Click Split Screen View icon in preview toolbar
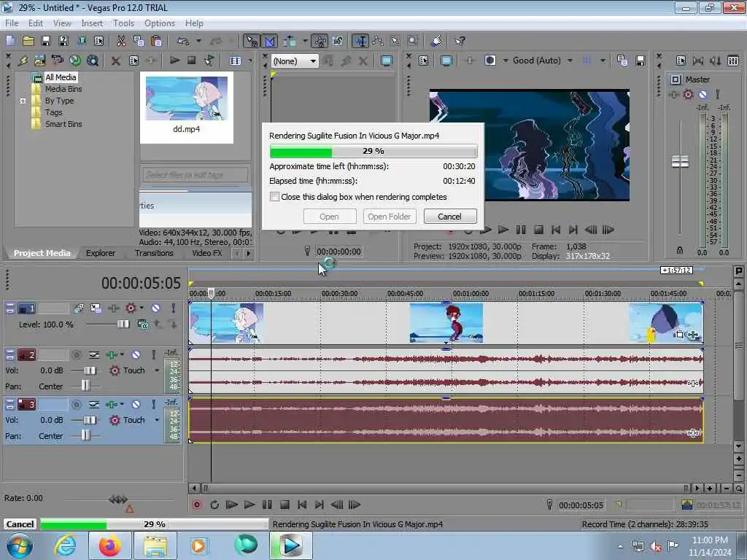The width and height of the screenshot is (747, 560). 490,61
